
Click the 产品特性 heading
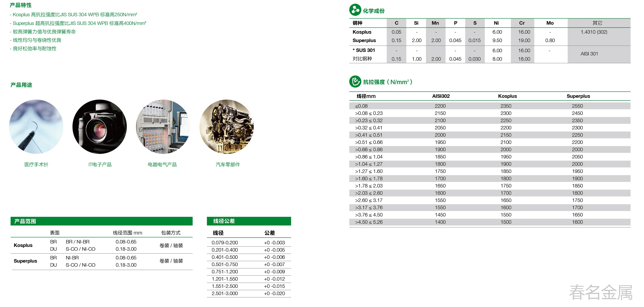click(21, 5)
